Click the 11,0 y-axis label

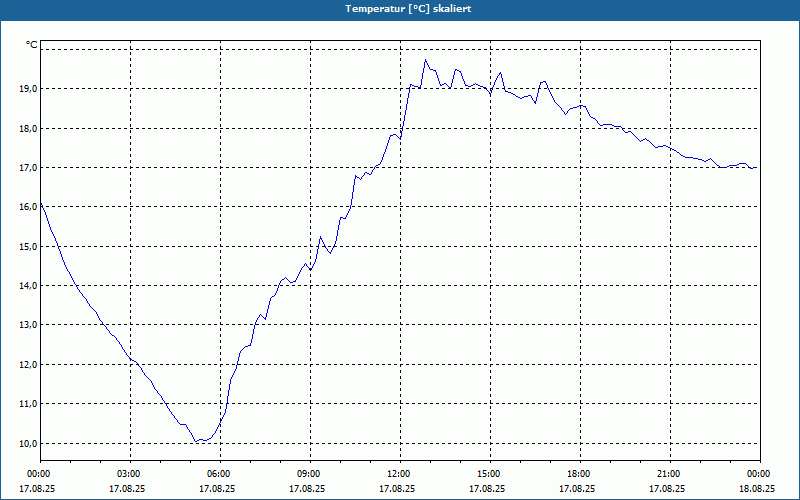28,404
